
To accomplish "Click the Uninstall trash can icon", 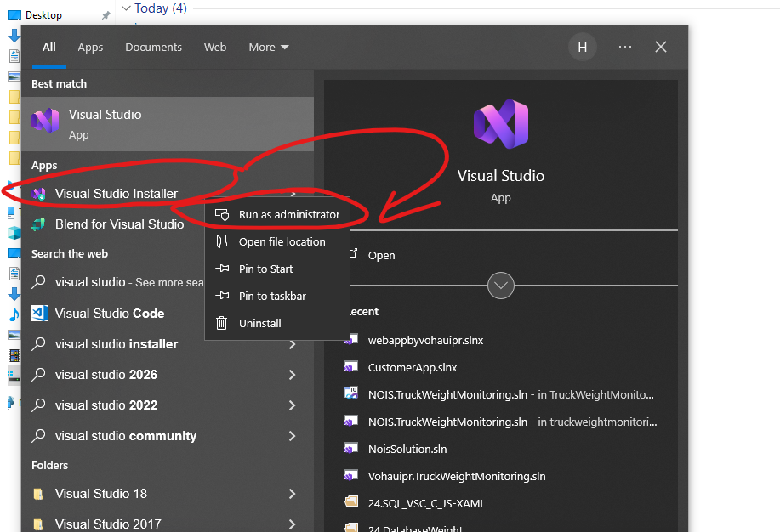I will click(222, 323).
